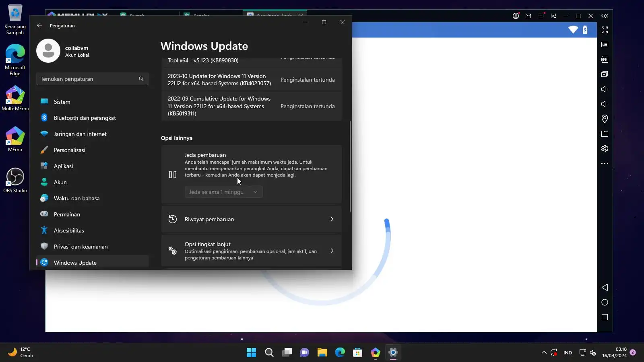644x362 pixels.
Task: Open the collabvm account avatar
Action: click(x=48, y=51)
